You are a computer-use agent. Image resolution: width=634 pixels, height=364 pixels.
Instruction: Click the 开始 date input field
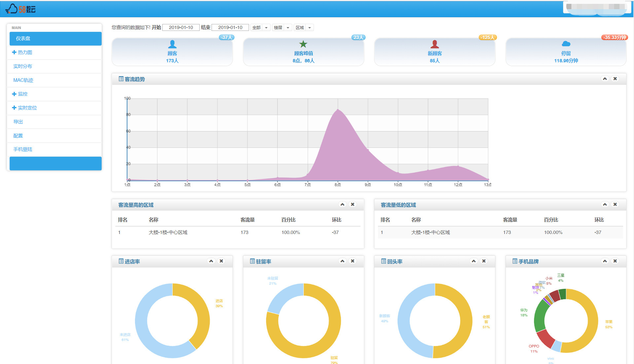click(181, 28)
